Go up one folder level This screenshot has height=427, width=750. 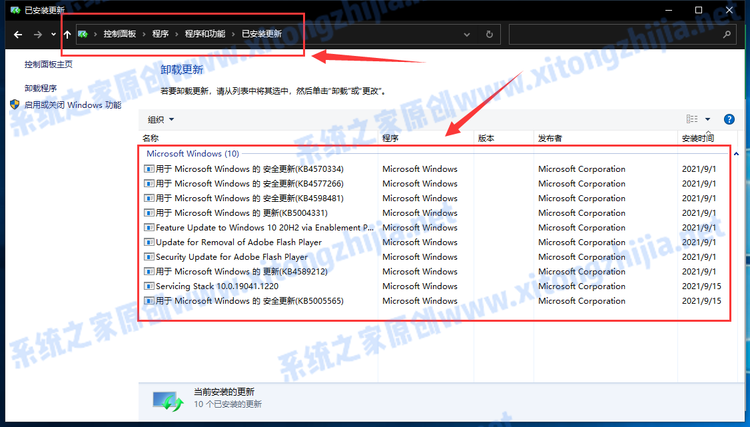coord(67,34)
